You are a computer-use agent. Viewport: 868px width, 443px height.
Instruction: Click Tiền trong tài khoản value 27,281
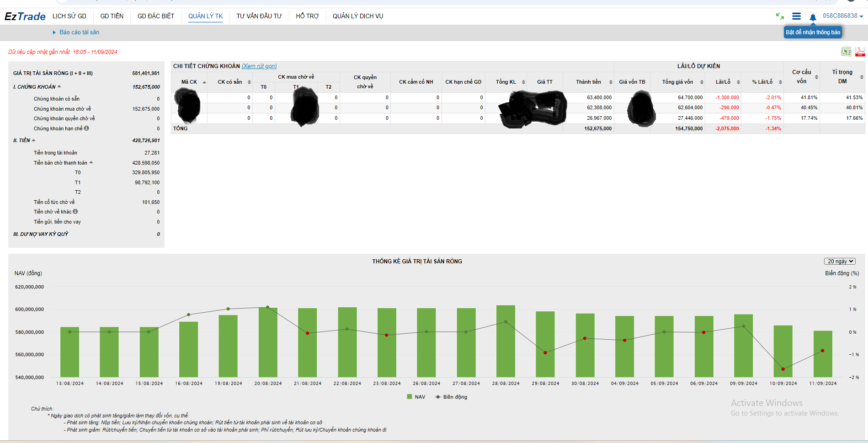tap(152, 153)
